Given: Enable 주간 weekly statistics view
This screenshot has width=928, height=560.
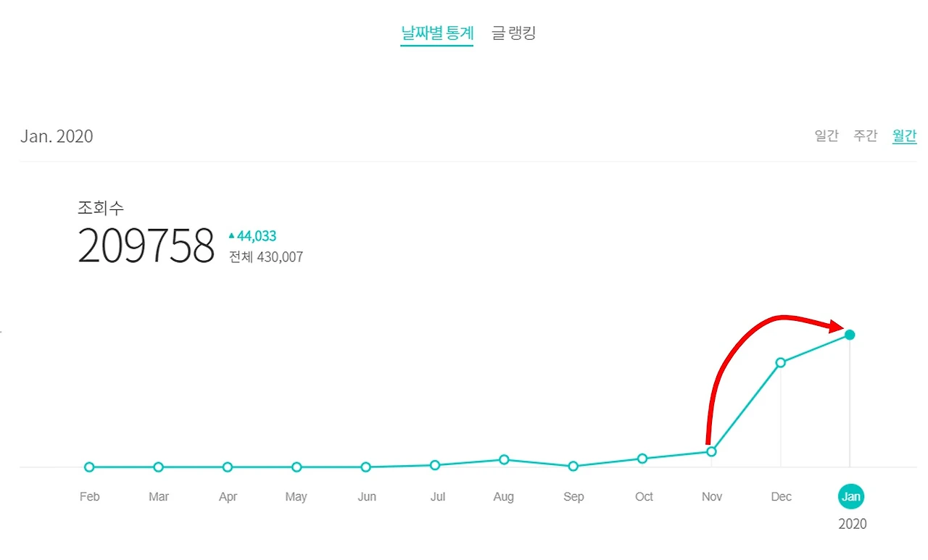Looking at the screenshot, I should point(865,135).
